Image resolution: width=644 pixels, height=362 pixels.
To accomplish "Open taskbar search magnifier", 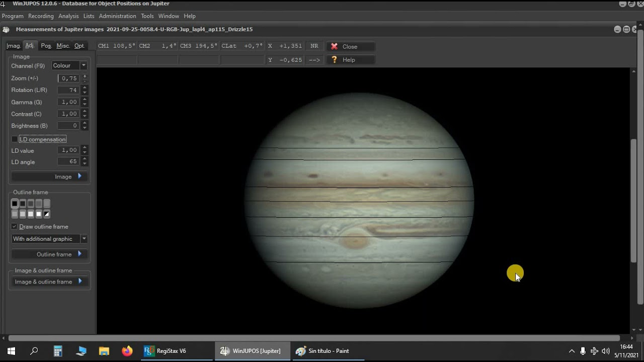I will pos(34,351).
